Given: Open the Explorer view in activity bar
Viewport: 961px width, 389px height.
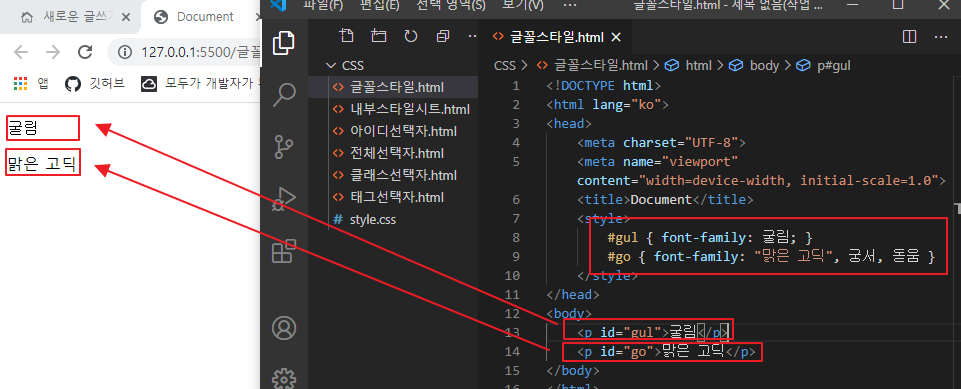Looking at the screenshot, I should coord(284,43).
